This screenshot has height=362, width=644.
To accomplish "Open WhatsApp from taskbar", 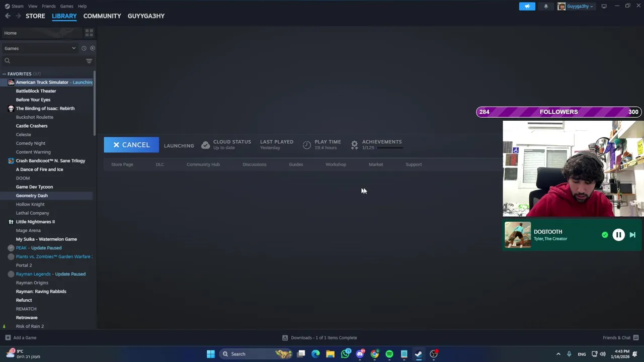I will (x=345, y=354).
